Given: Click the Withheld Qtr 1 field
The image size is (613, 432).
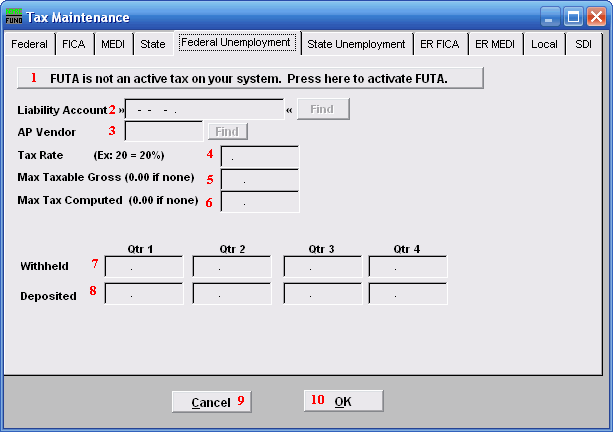Looking at the screenshot, I should point(143,267).
